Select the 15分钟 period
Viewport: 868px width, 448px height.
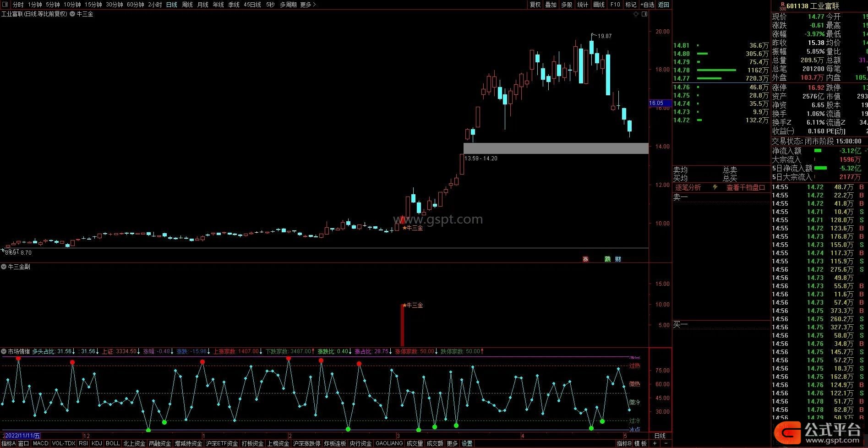click(93, 5)
